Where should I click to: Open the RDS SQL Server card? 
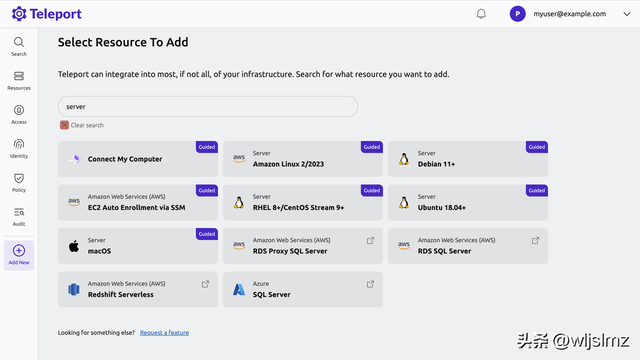pyautogui.click(x=468, y=246)
